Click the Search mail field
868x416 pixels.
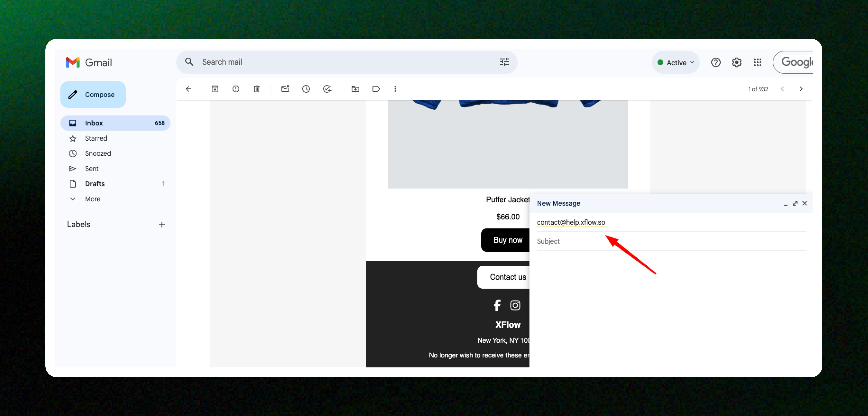click(347, 62)
